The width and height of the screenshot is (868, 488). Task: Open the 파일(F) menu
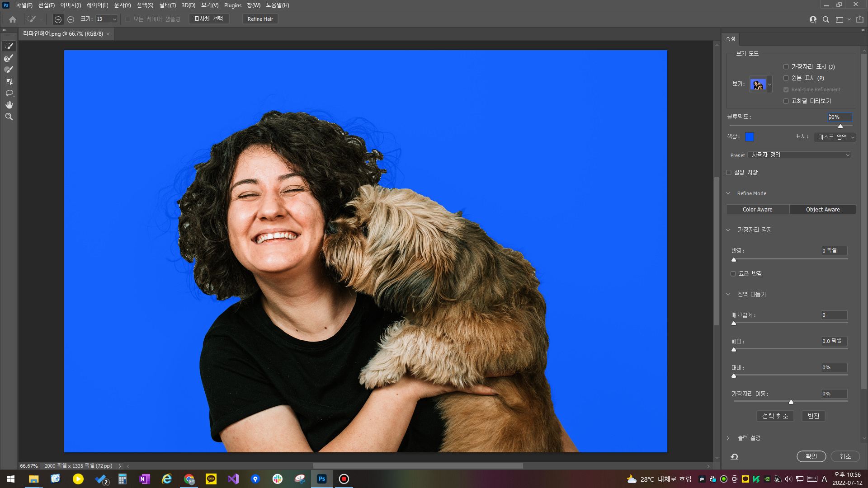coord(24,5)
